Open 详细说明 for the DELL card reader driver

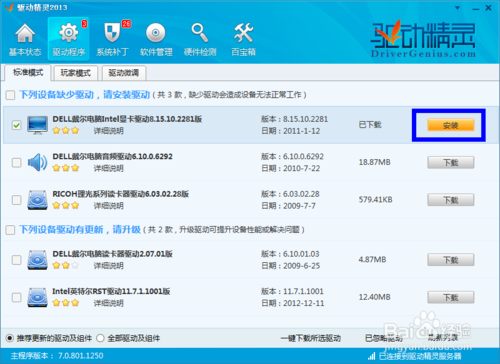click(x=109, y=266)
